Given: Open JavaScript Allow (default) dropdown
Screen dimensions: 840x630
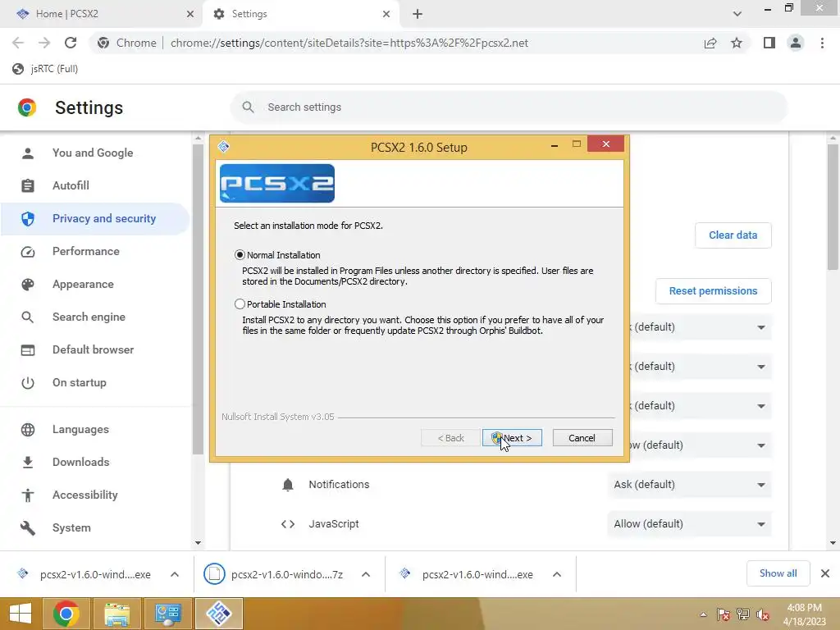Looking at the screenshot, I should [689, 524].
